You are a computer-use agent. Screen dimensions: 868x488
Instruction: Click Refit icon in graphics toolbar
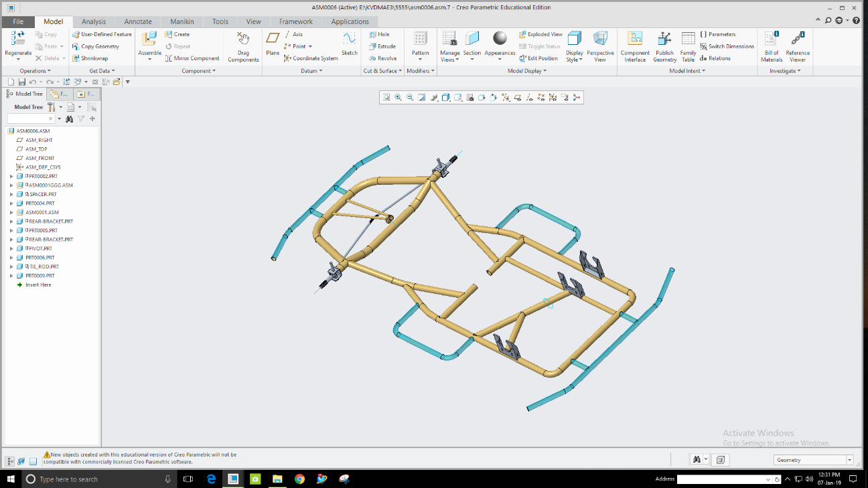tap(386, 98)
